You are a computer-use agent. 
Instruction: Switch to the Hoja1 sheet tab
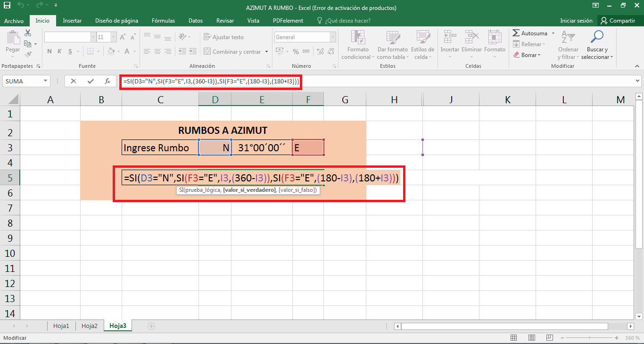pos(61,325)
